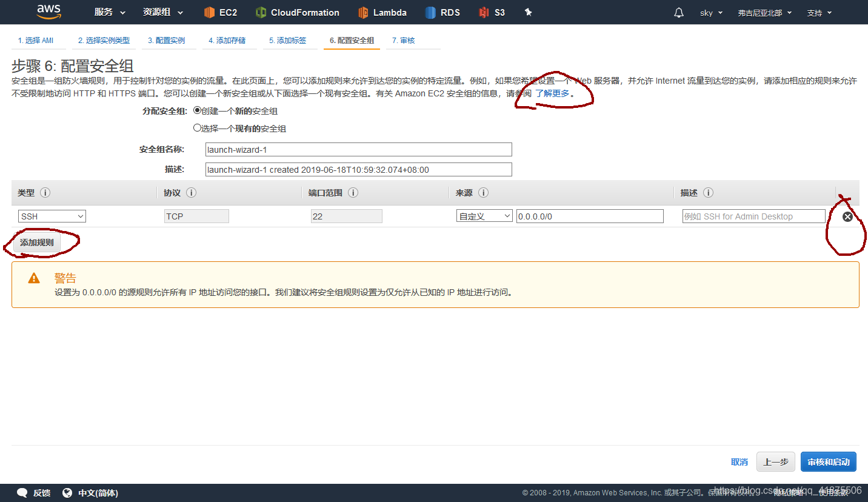Delete the SSH rule with X icon
The image size is (868, 502).
(x=847, y=216)
